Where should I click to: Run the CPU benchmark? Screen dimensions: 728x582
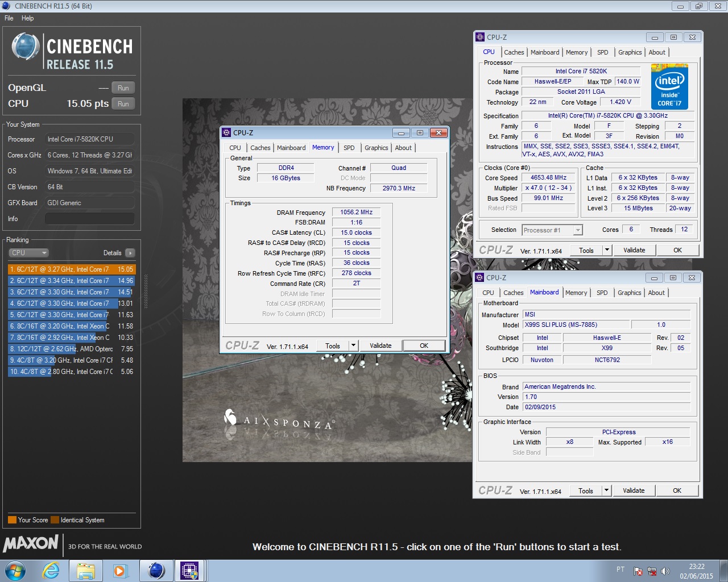[123, 104]
